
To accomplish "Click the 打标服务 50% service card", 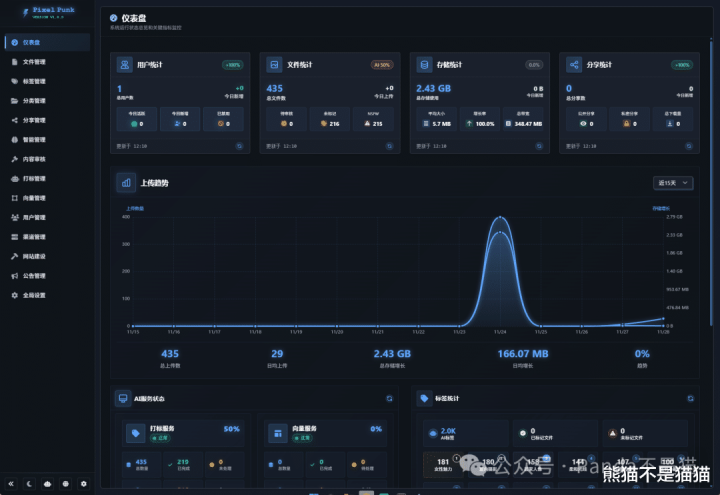I will coord(183,433).
